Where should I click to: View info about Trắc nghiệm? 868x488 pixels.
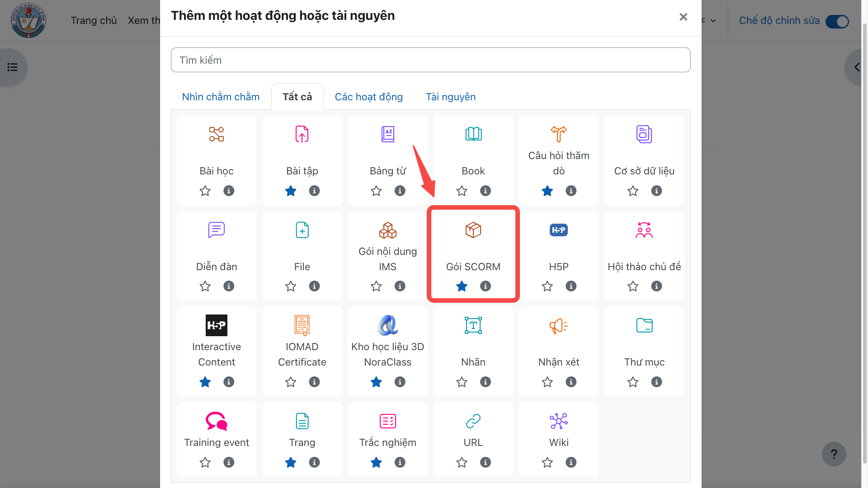pyautogui.click(x=400, y=462)
